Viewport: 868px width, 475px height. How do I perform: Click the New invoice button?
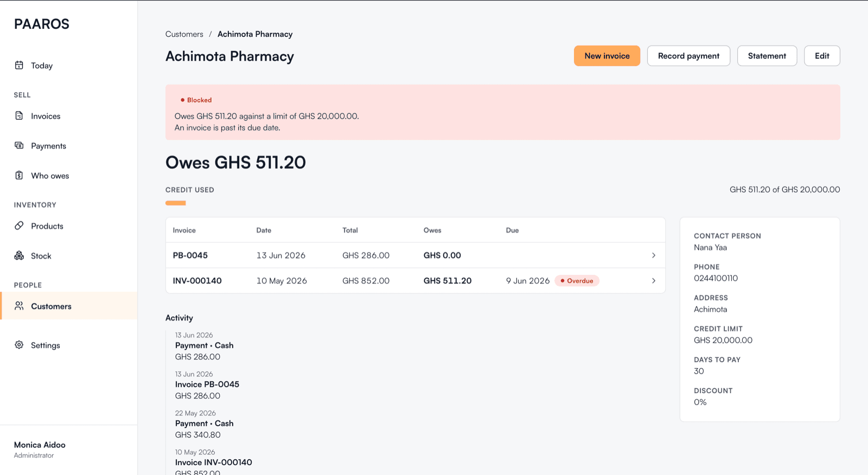click(x=607, y=56)
